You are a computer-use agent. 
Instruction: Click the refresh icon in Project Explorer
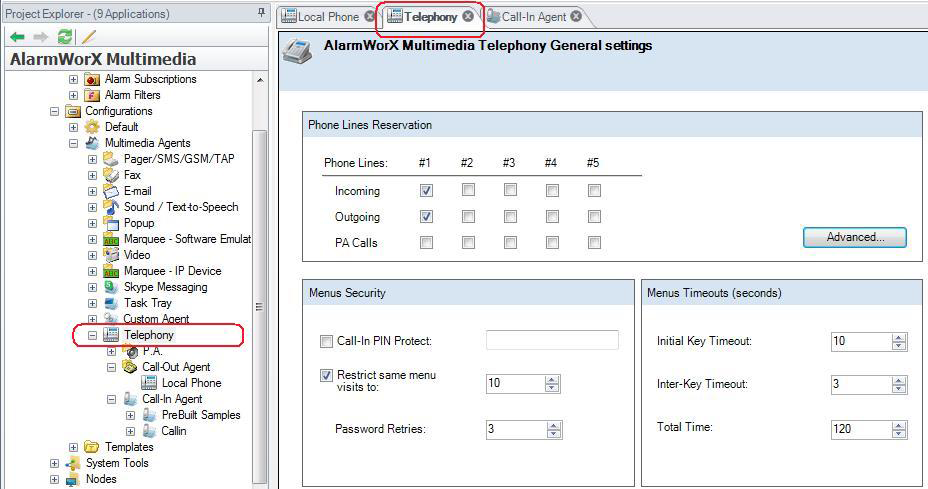(x=65, y=37)
